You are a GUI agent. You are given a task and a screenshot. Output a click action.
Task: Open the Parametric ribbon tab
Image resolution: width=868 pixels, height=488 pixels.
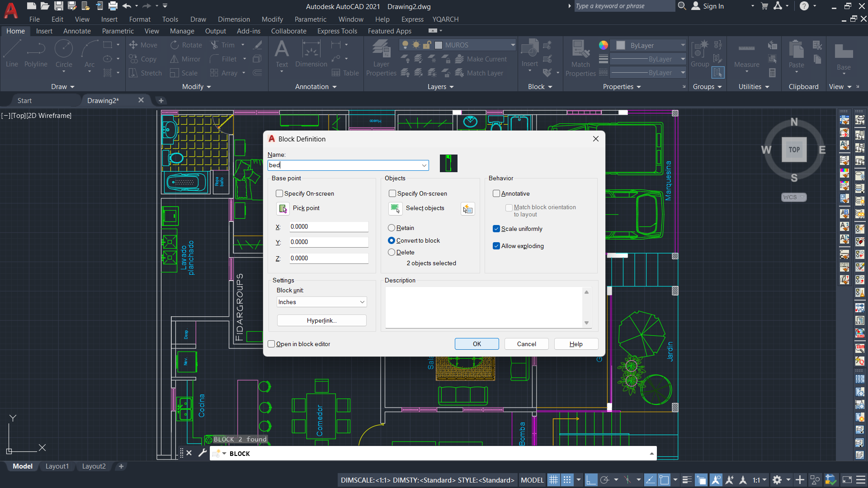click(x=118, y=31)
